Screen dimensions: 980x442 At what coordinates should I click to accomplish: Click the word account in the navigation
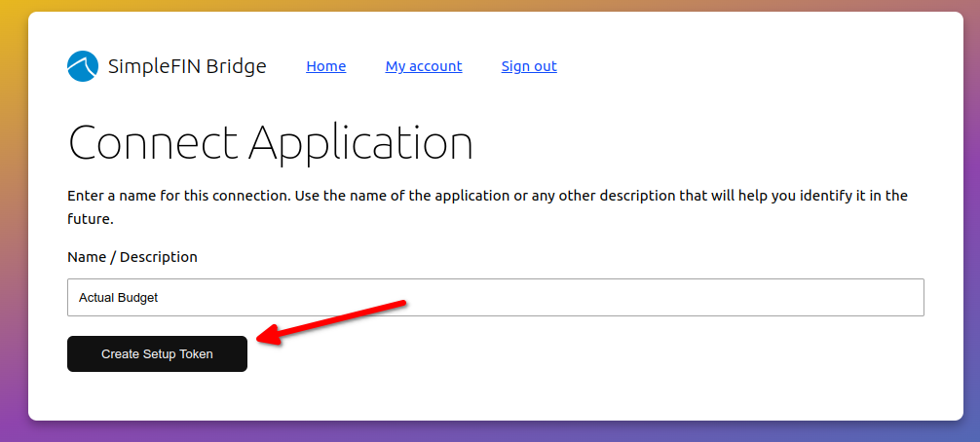tap(435, 66)
